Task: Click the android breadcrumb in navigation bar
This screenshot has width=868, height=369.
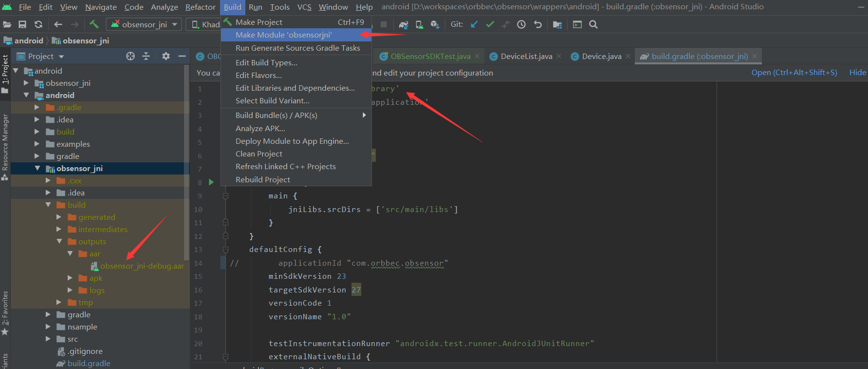Action: pos(23,40)
